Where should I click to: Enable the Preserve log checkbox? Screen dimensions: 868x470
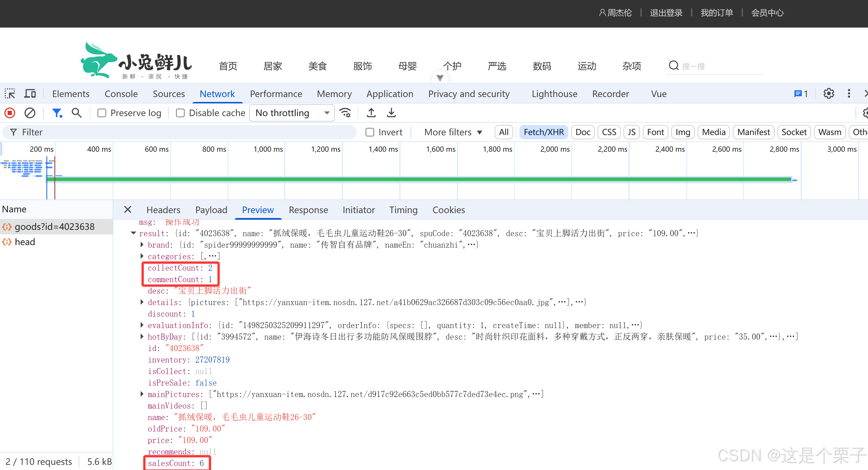coord(102,113)
